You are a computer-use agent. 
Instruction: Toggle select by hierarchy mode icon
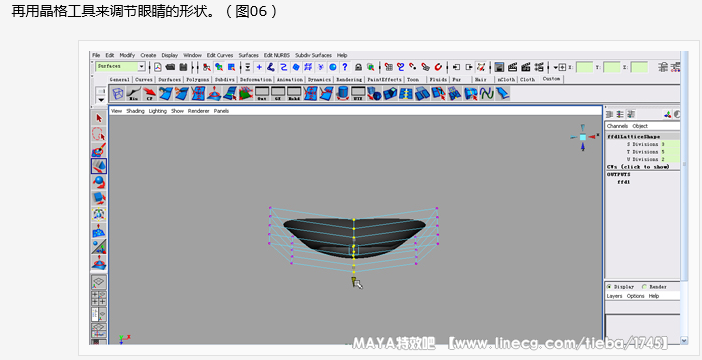pos(206,67)
